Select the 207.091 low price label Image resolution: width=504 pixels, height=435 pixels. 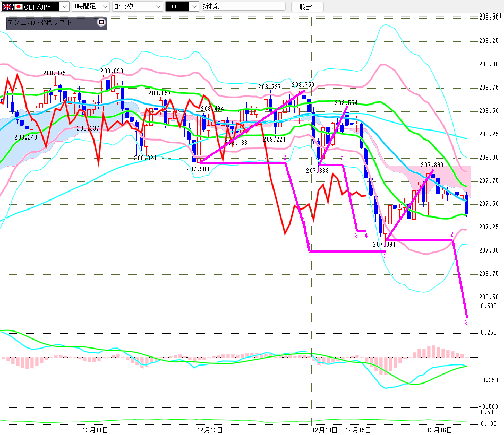point(384,245)
